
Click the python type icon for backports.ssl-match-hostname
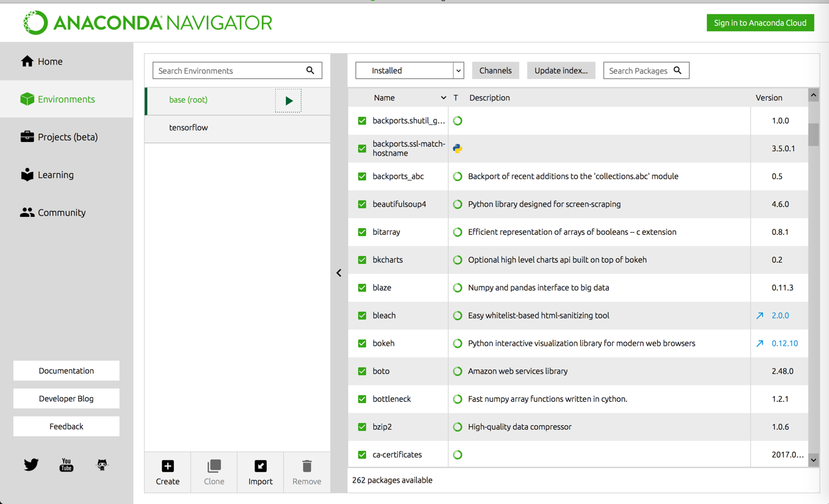[458, 149]
